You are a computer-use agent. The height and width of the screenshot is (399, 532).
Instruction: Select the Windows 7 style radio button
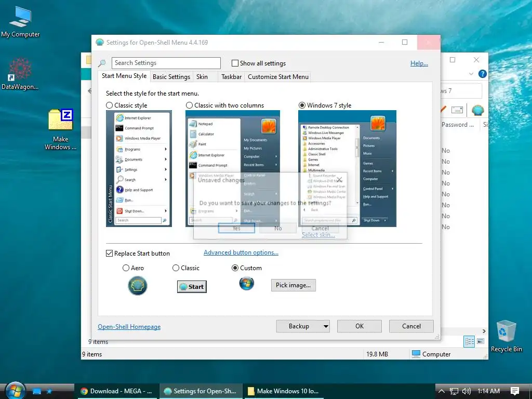(302, 105)
